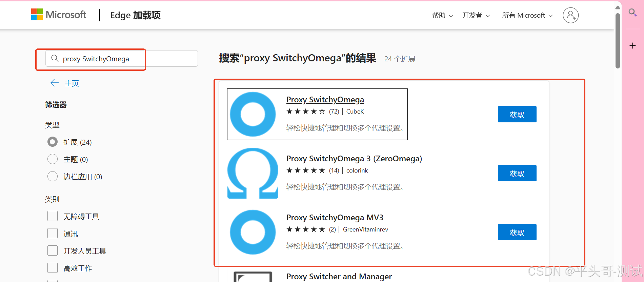Open Proxy Switcher and Manager title
This screenshot has height=282, width=644.
tap(339, 277)
